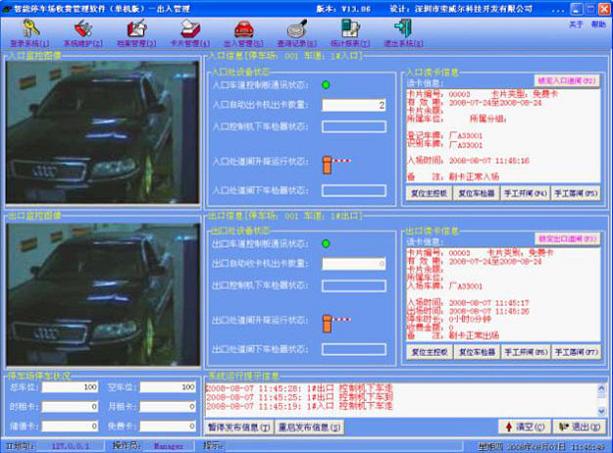Select the 卡片管理 card management icon
613x453 pixels.
(x=192, y=33)
